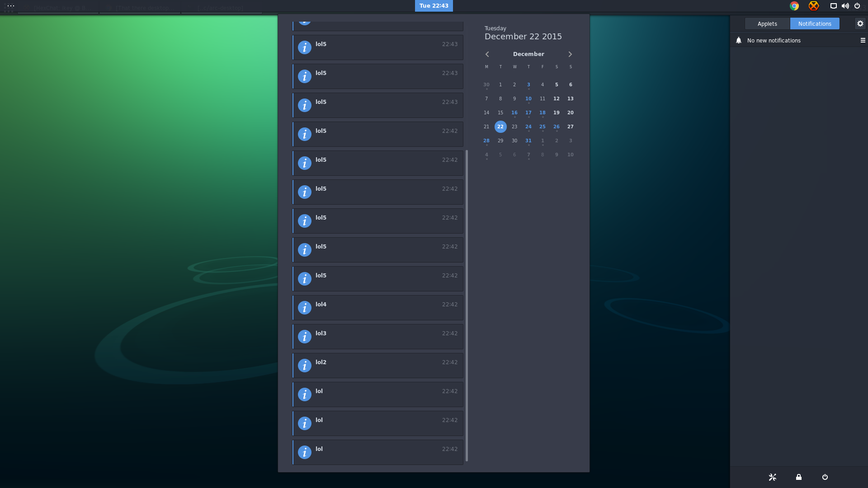868x488 pixels.
Task: Select day 24 in calendar
Action: click(x=528, y=127)
